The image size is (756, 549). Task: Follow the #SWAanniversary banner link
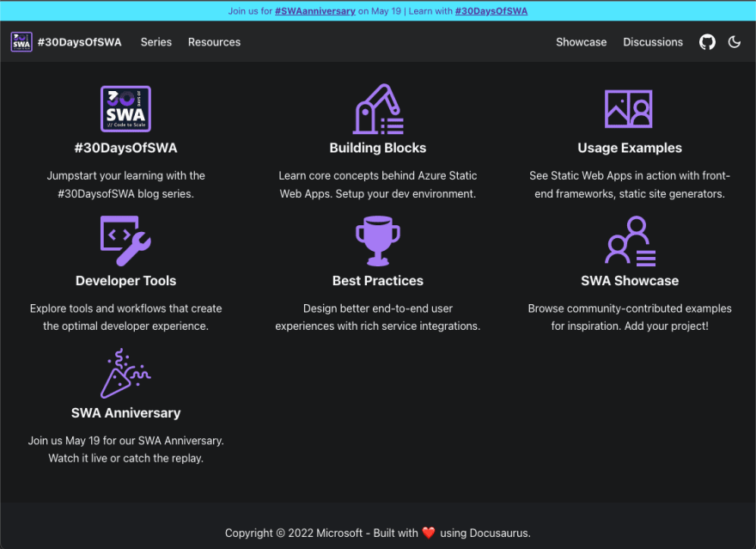pos(314,11)
